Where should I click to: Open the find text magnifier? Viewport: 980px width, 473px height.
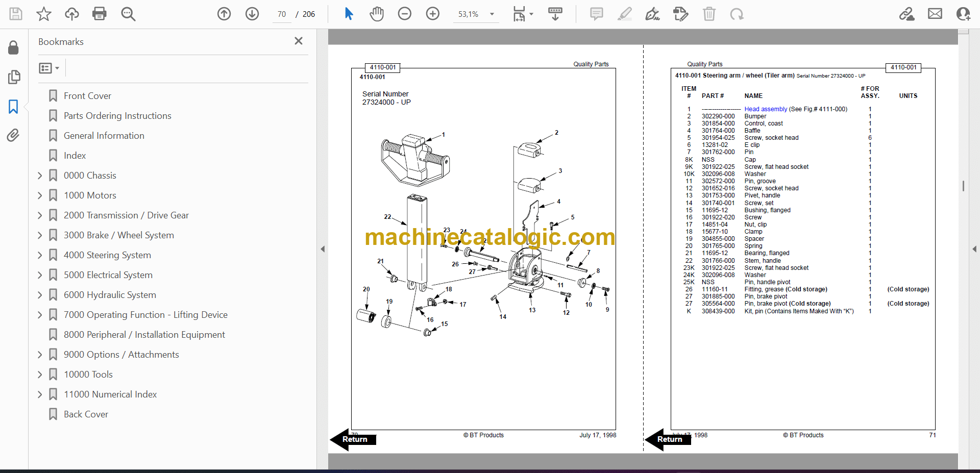click(x=128, y=14)
